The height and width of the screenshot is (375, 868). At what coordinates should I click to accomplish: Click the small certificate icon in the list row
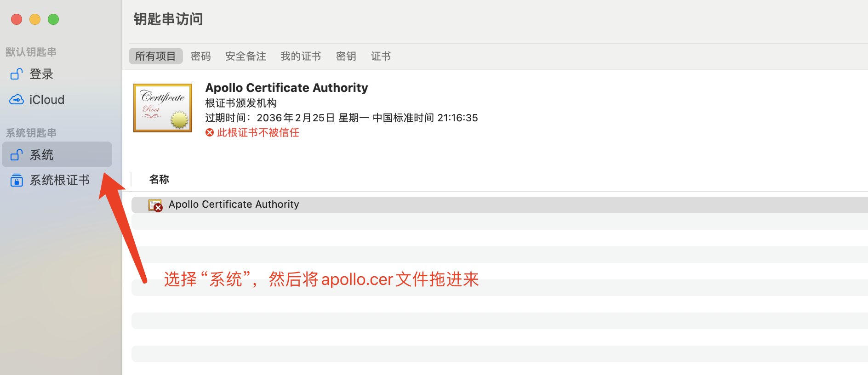click(155, 205)
